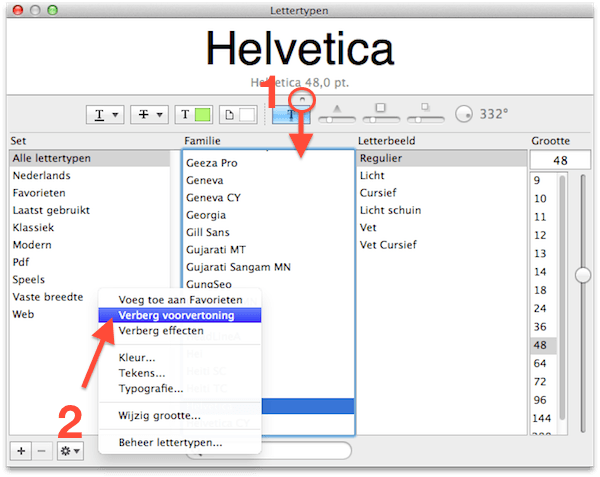
Task: Select Modern set
Action: click(90, 245)
